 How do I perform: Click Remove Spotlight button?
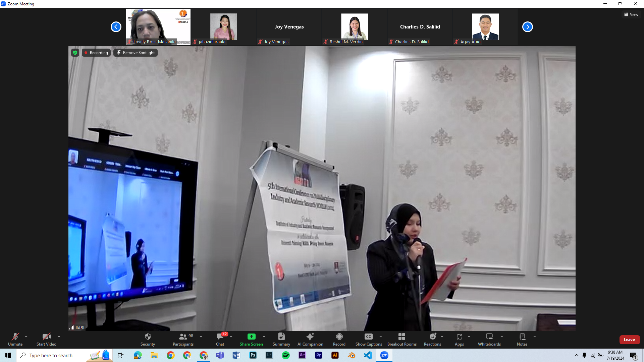pyautogui.click(x=136, y=53)
